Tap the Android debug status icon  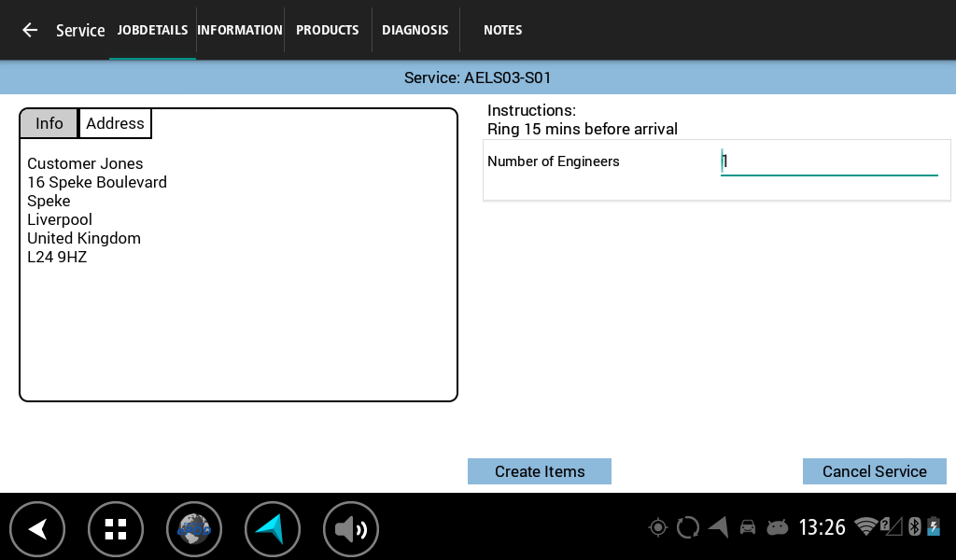coord(778,527)
